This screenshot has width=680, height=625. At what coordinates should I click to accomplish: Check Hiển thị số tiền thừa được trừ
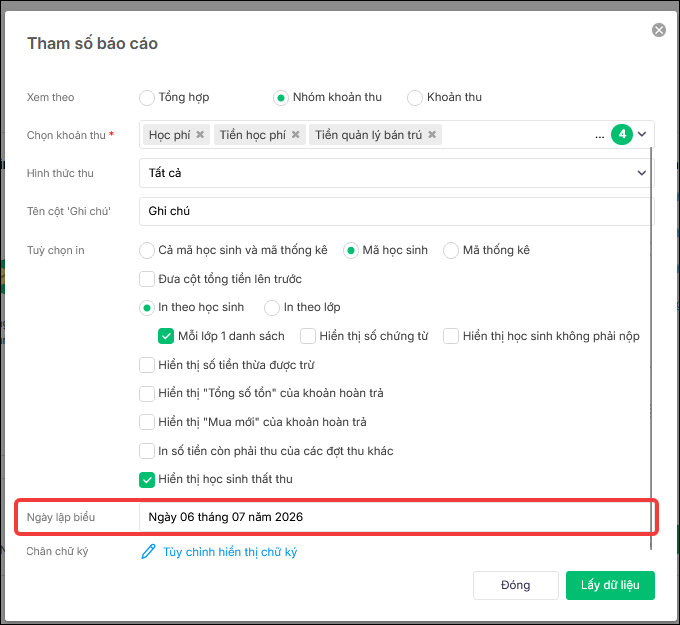point(147,365)
